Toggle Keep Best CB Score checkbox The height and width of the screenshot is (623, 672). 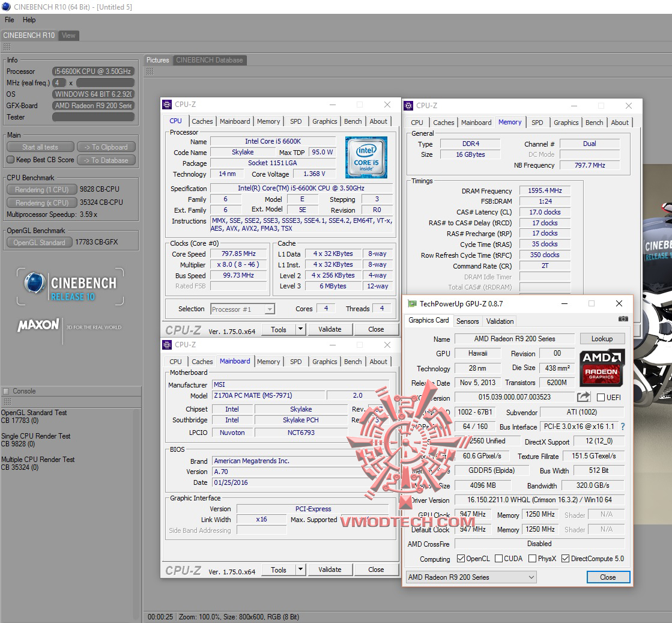tap(11, 159)
